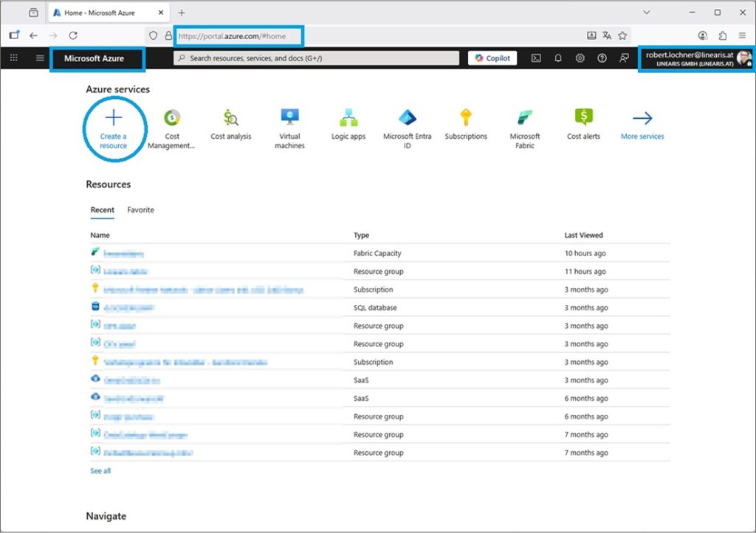The width and height of the screenshot is (756, 533).
Task: Open the notifications bell
Action: click(558, 58)
